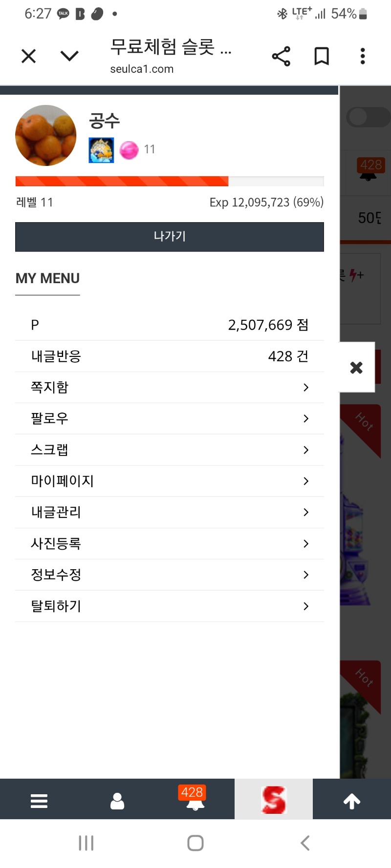Open the three-dot browser overflow menu
The width and height of the screenshot is (391, 868).
[362, 56]
